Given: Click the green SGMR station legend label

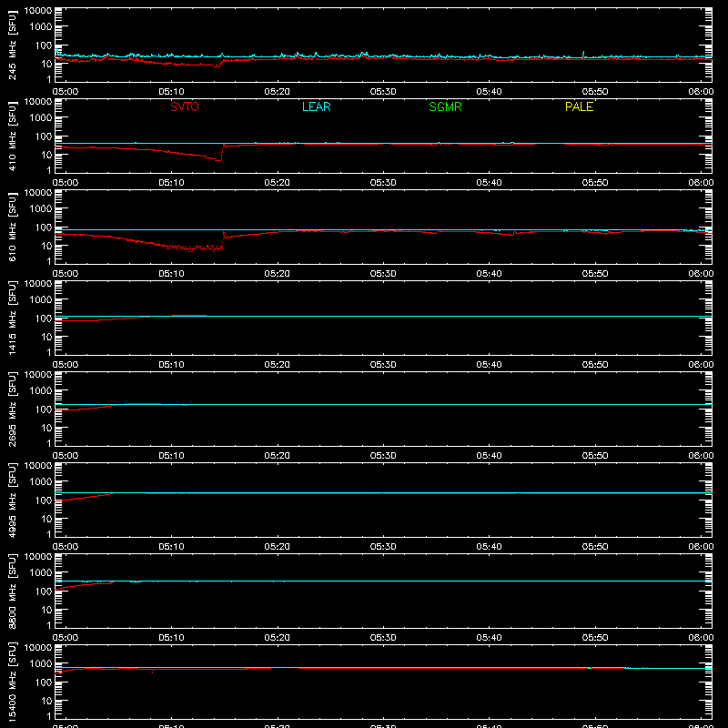Looking at the screenshot, I should [445, 106].
